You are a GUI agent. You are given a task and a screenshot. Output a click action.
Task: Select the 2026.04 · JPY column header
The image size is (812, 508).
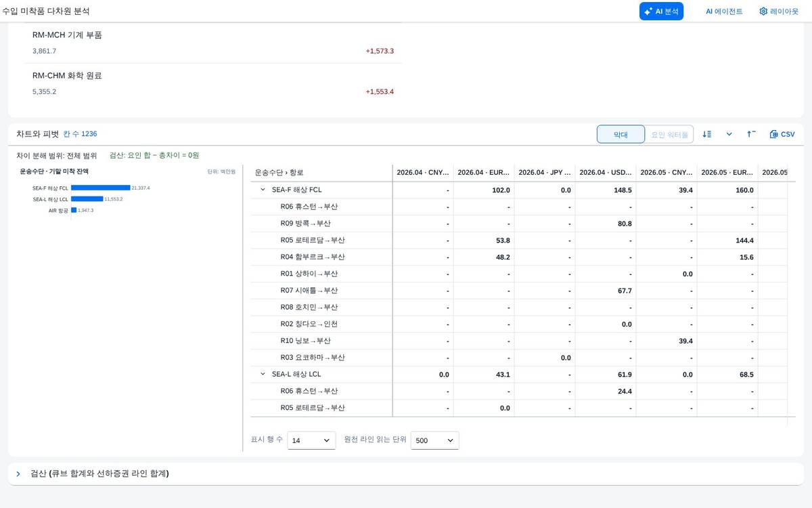coord(545,173)
